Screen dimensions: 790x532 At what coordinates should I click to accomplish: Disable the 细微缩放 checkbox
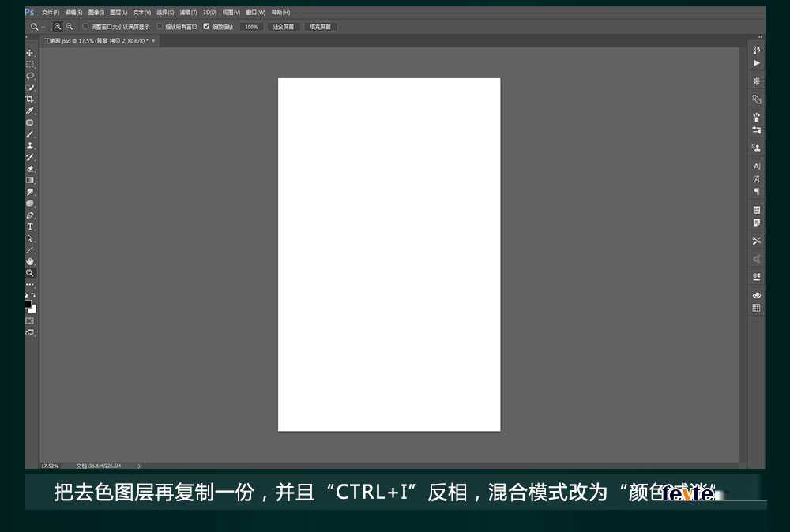point(206,26)
